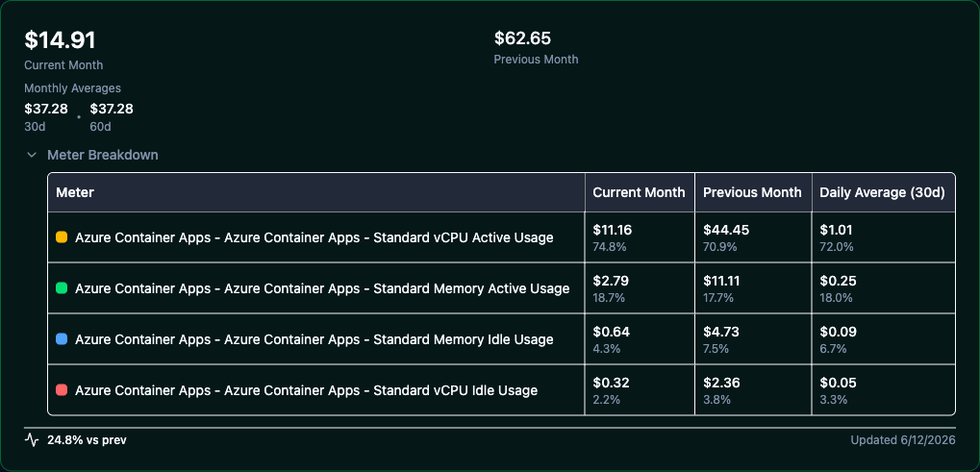Click the yellow vCPU Active Usage swatch
Screen dimensions: 980x472
pos(62,237)
